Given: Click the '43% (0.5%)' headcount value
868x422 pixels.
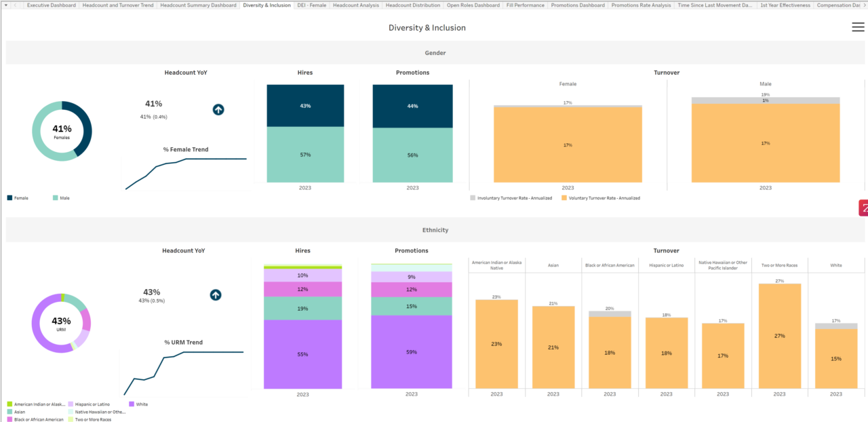Looking at the screenshot, I should coord(152,301).
